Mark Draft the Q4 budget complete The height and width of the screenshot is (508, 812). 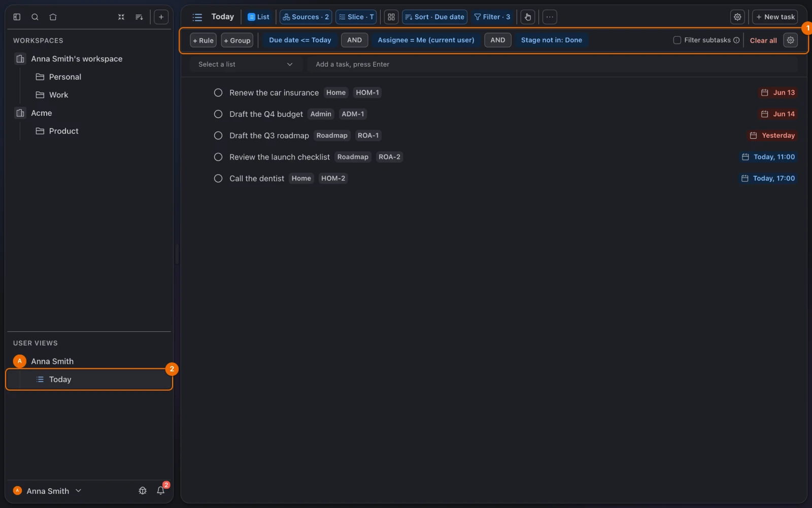click(x=218, y=114)
